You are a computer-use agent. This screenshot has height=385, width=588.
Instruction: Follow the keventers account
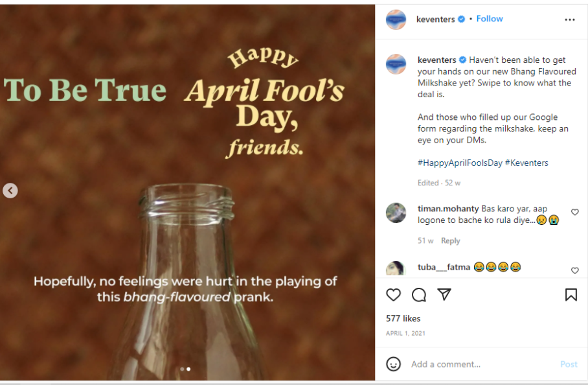[x=490, y=19]
